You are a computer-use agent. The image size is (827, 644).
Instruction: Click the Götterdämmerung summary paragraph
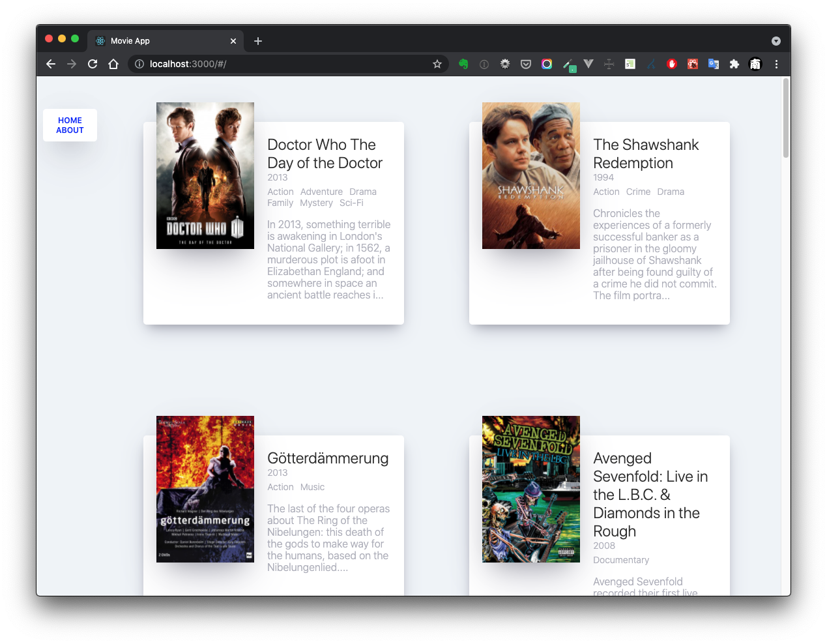(x=328, y=538)
